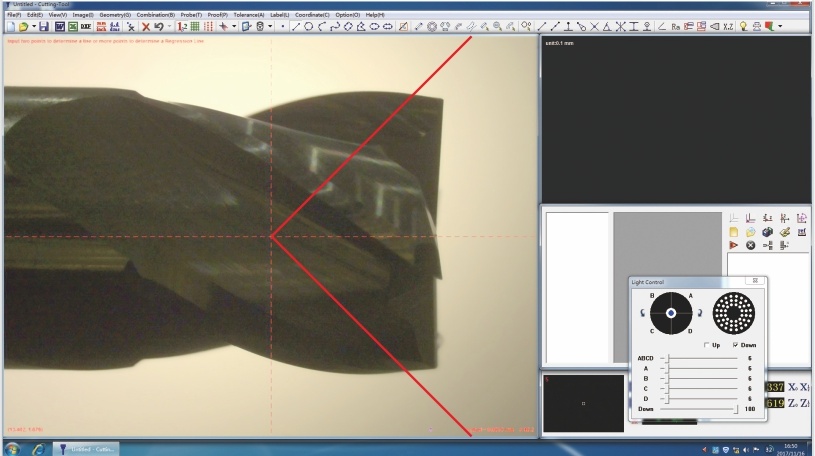The image size is (815, 456).
Task: Select the Line drawing tool
Action: (295, 26)
